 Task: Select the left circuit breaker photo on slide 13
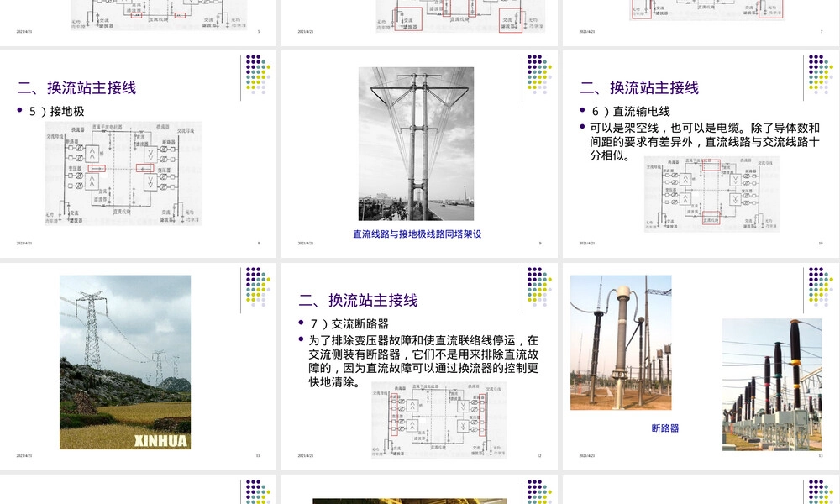click(621, 343)
